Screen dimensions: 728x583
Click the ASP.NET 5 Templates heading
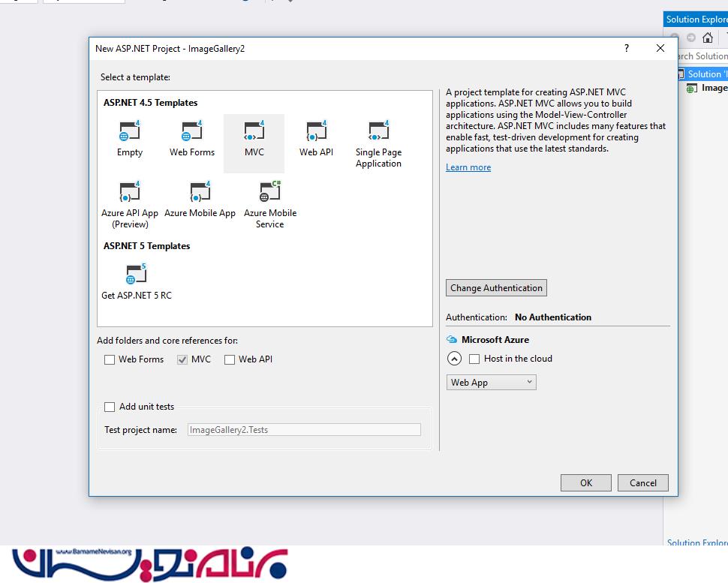146,246
